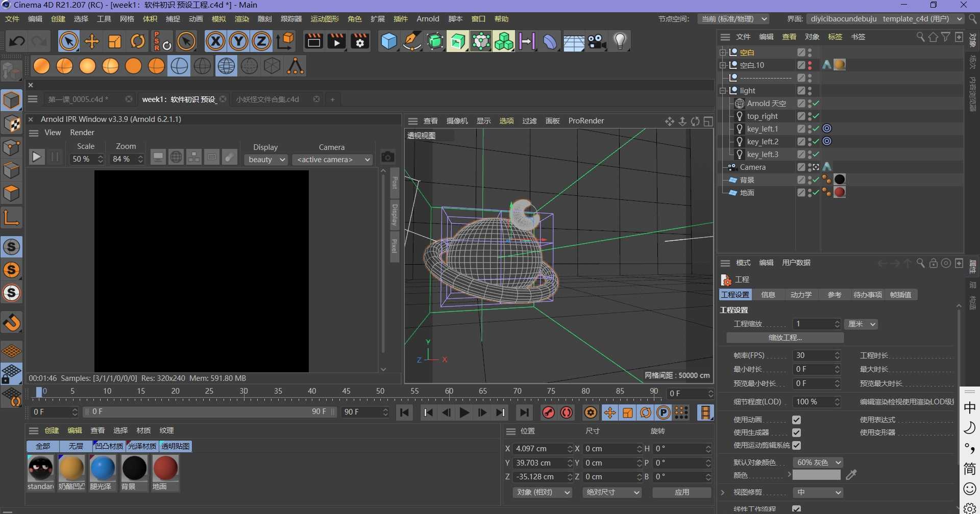
Task: Toggle the 使用运动剪辑系统 checkbox
Action: 796,445
